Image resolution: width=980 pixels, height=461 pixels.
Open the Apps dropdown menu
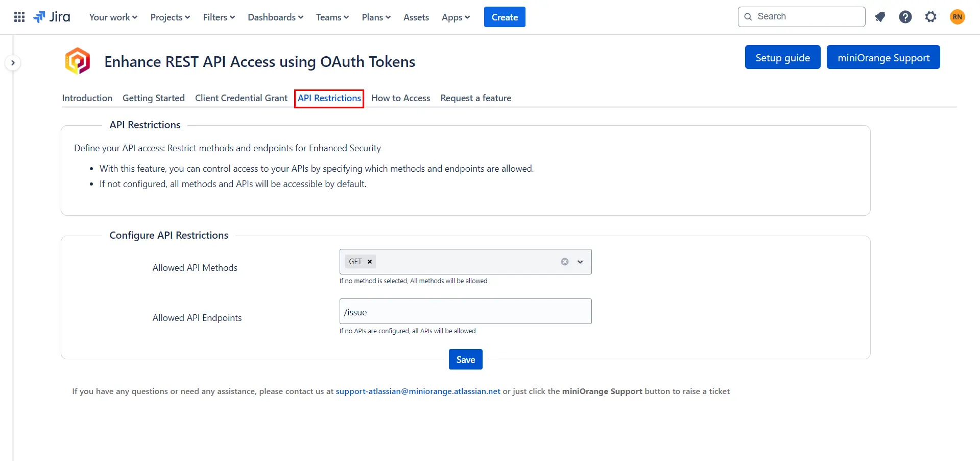(x=456, y=17)
